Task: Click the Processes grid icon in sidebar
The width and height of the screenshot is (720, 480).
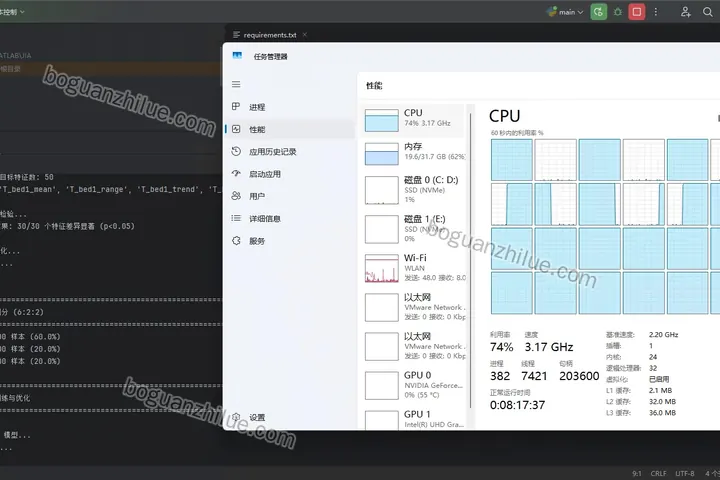Action: (236, 107)
